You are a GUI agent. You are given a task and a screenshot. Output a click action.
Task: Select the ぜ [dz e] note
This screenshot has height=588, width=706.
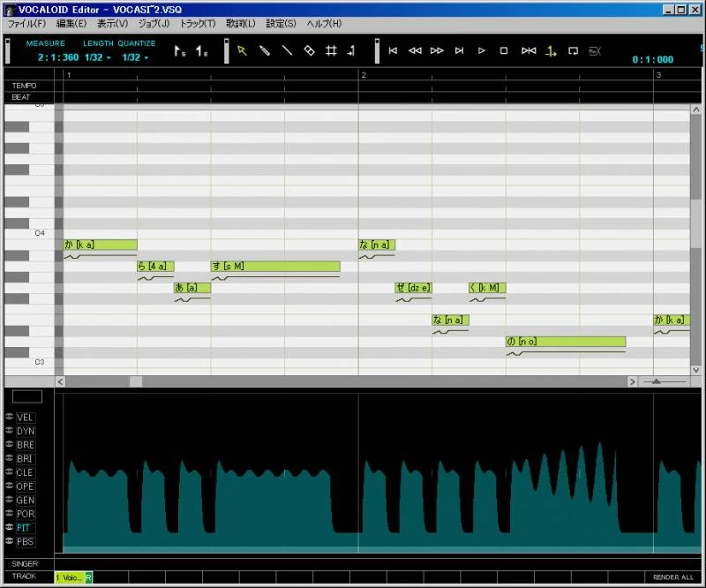pyautogui.click(x=413, y=288)
